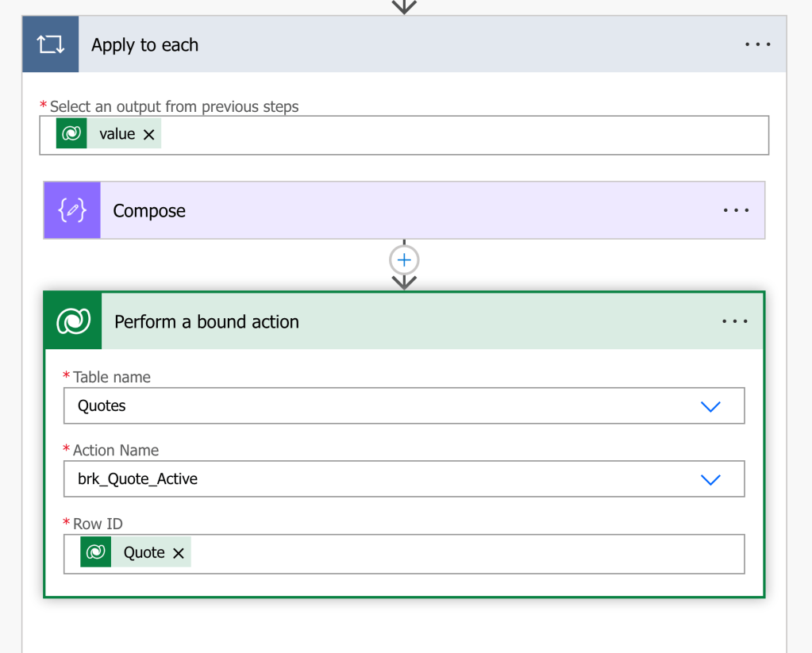The width and height of the screenshot is (812, 653).
Task: Expand the Compose action card
Action: tap(397, 210)
